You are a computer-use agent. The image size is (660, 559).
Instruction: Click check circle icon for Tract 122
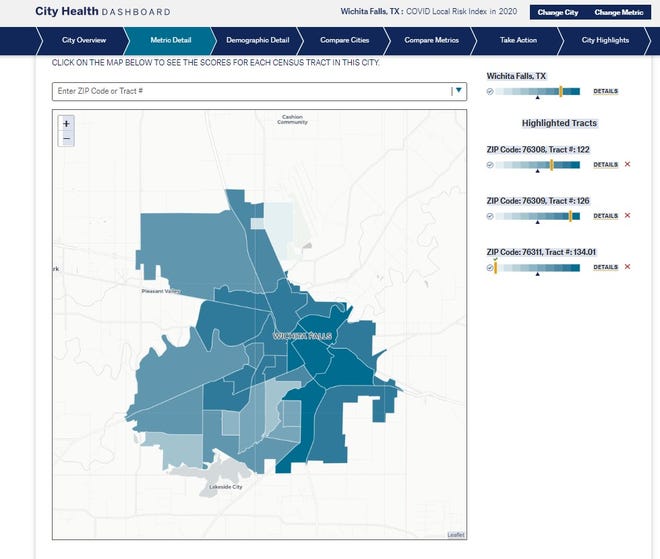click(x=490, y=164)
